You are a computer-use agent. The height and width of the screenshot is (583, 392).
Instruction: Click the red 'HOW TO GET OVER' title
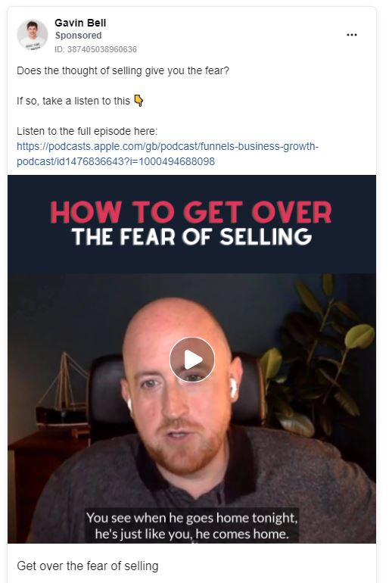click(x=191, y=212)
